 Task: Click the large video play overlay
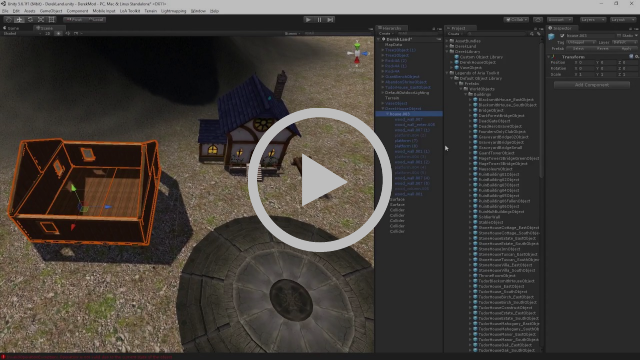click(x=320, y=180)
